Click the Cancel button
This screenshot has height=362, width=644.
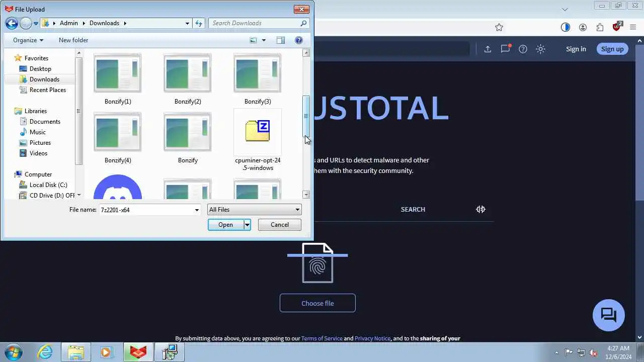[x=280, y=225]
